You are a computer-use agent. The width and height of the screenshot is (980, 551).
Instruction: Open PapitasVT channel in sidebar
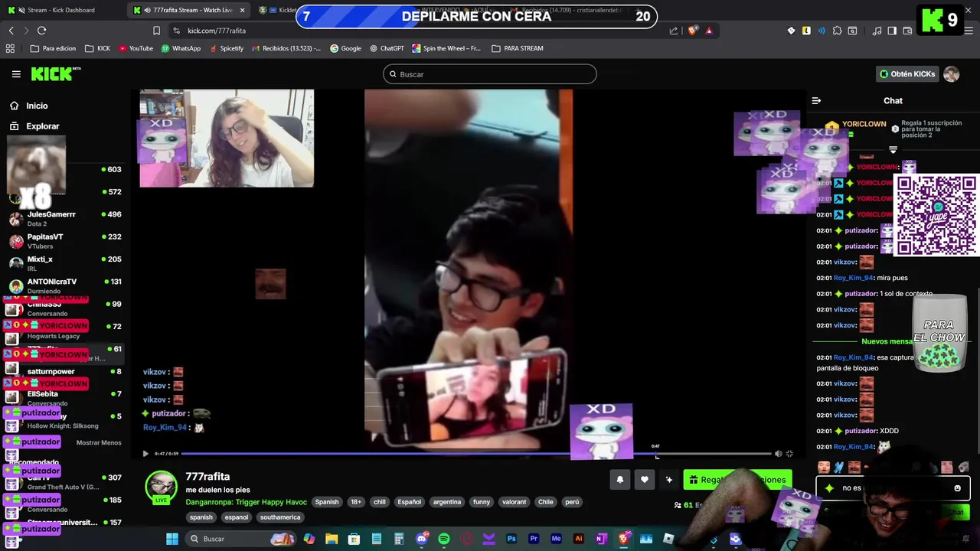pos(65,241)
